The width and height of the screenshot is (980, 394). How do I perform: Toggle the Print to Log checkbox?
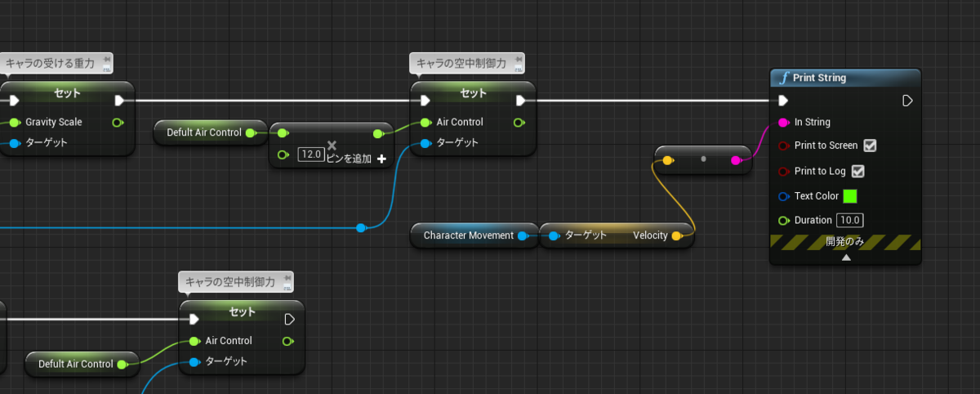point(858,171)
